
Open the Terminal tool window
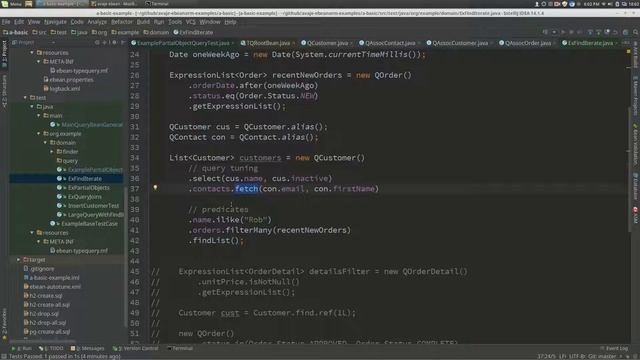(180, 348)
